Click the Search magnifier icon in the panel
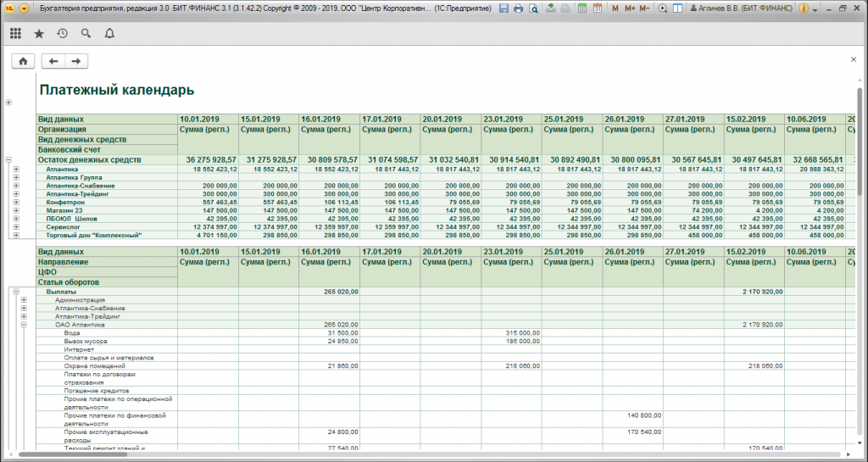The image size is (868, 462). [86, 34]
